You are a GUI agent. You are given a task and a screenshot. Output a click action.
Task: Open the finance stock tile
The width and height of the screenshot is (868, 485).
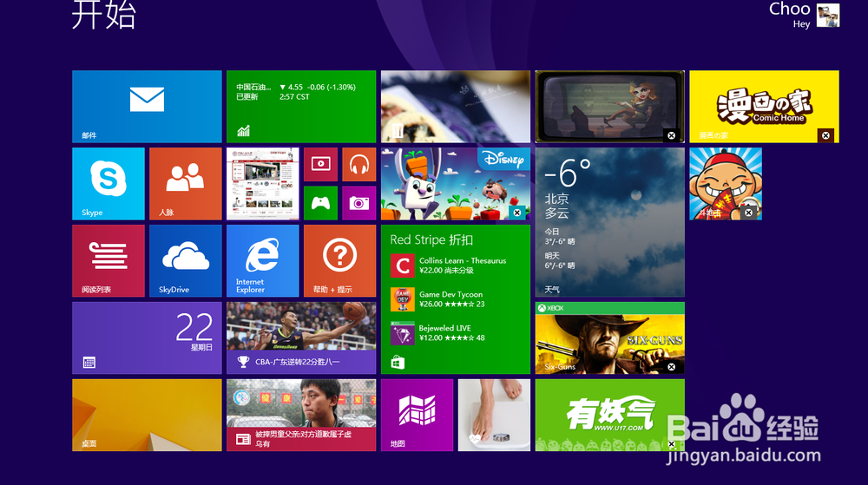pyautogui.click(x=300, y=106)
